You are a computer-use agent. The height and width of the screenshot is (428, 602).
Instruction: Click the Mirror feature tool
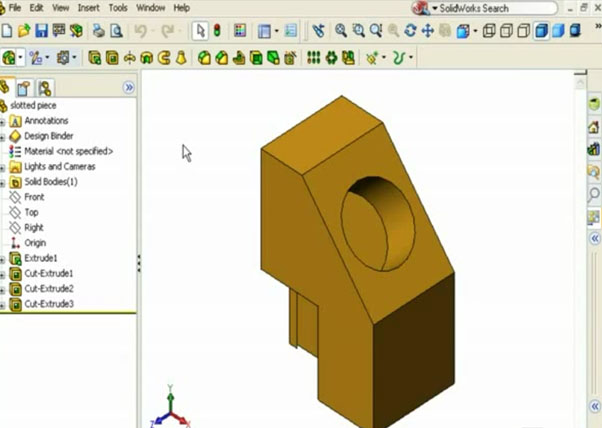coord(348,58)
